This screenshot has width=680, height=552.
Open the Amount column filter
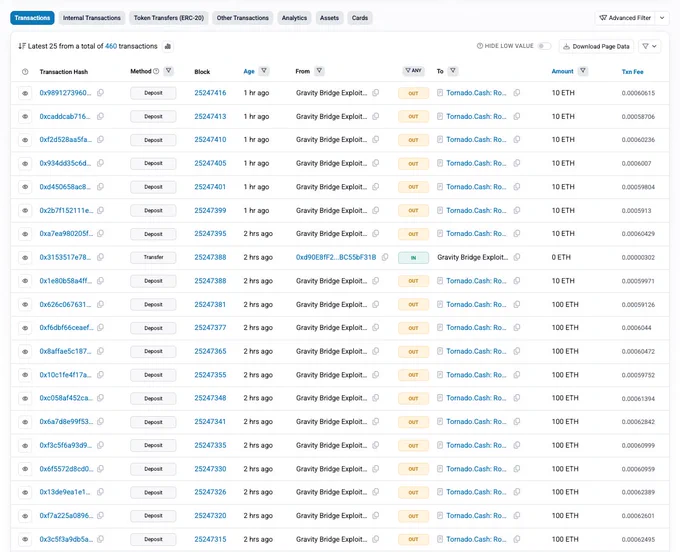pos(583,71)
